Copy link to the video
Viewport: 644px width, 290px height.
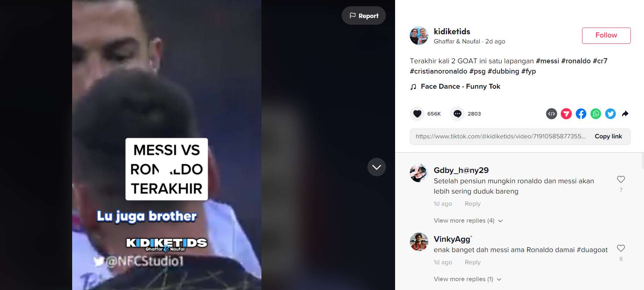(608, 136)
